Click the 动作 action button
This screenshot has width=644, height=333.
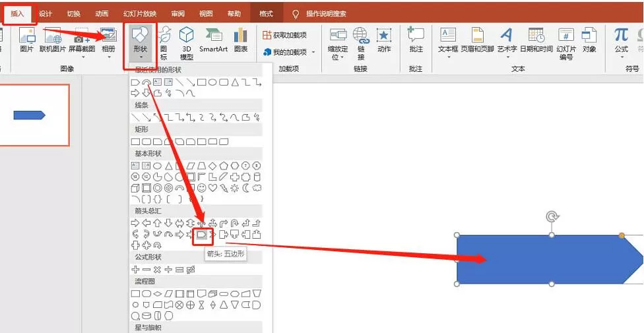pyautogui.click(x=384, y=41)
